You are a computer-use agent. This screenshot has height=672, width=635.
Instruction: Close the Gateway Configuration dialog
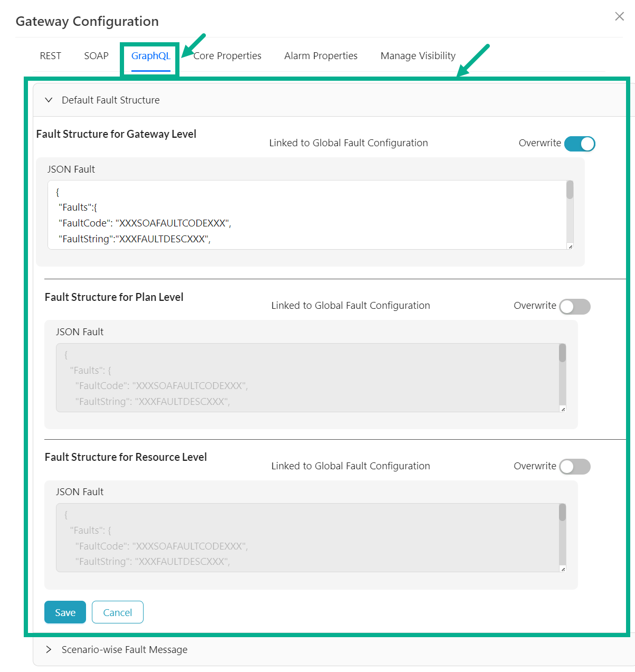point(619,16)
